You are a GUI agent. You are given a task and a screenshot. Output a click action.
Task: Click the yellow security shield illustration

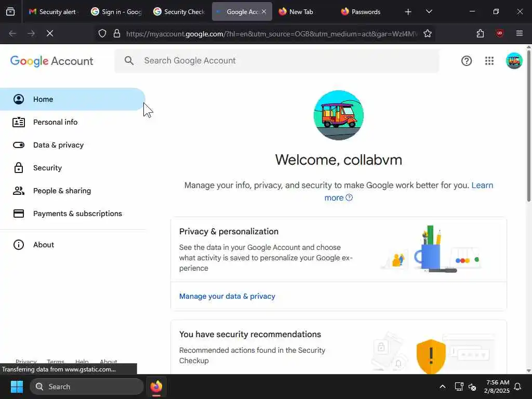click(431, 356)
